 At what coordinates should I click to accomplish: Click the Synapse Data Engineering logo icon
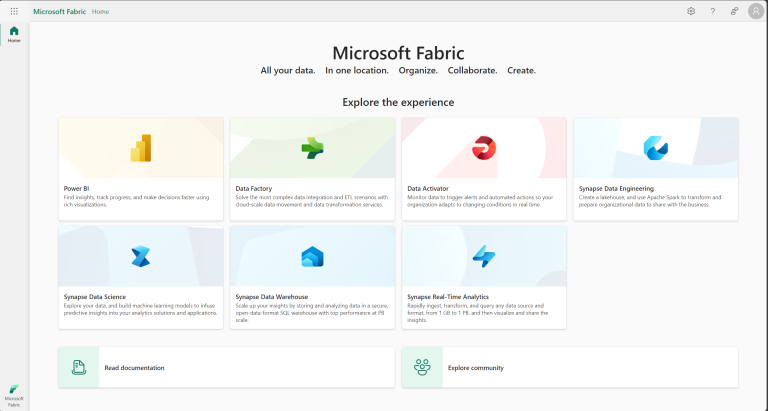click(x=656, y=148)
